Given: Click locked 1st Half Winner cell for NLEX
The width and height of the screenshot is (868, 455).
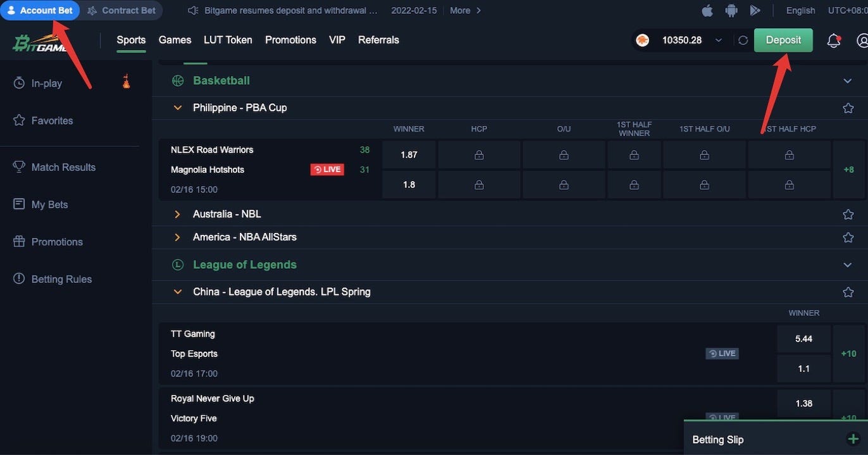Looking at the screenshot, I should coord(634,154).
